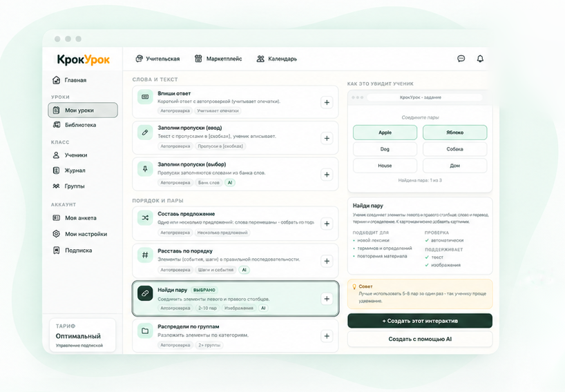Image resolution: width=565 pixels, height=392 pixels.
Task: Open Подписка in sidebar
Action: tap(73, 250)
